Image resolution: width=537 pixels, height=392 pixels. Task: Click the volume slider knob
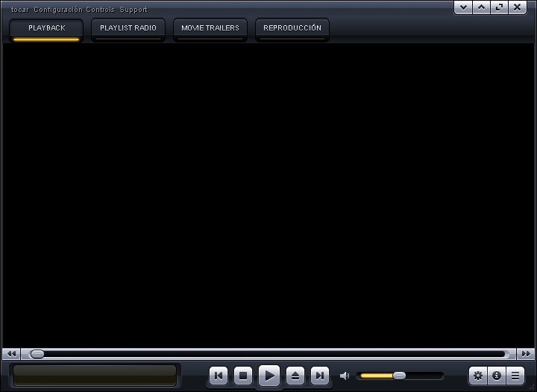(399, 376)
